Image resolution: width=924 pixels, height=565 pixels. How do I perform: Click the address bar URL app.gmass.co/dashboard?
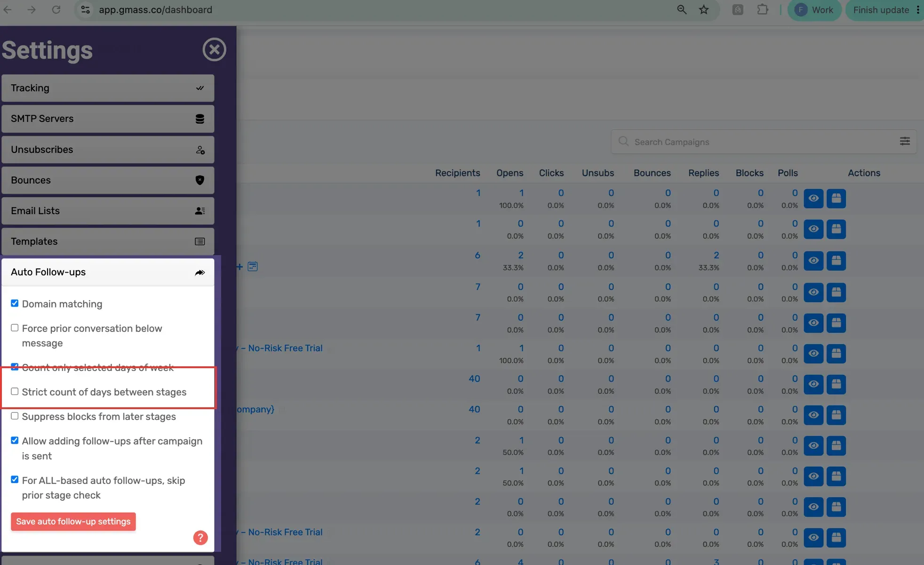click(155, 9)
